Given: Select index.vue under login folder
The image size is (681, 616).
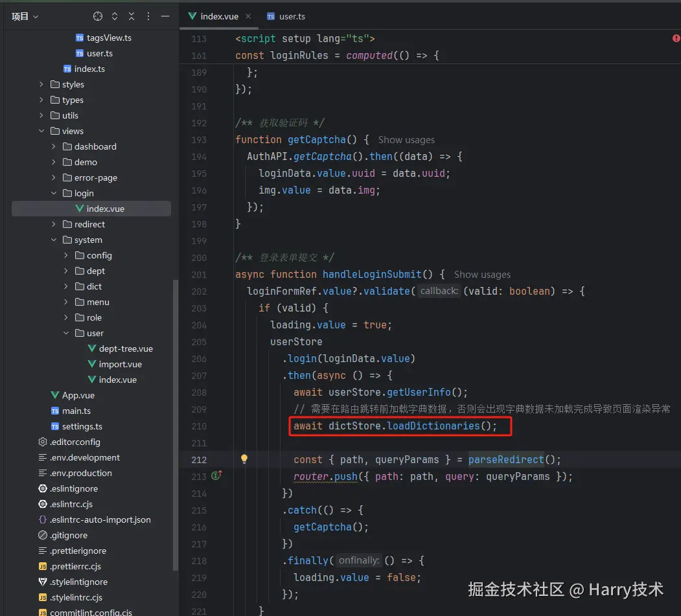Looking at the screenshot, I should (x=91, y=209).
